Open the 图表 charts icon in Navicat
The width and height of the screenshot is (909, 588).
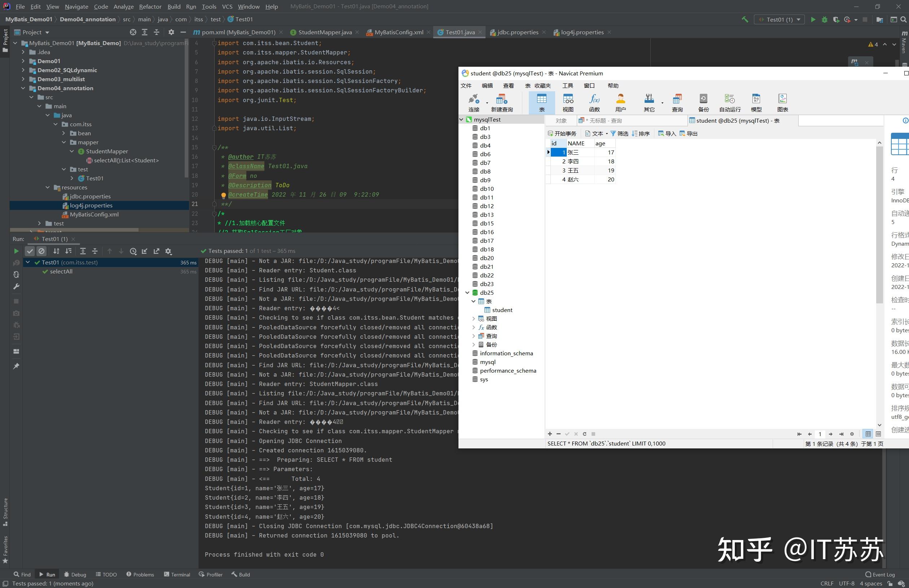coord(782,103)
